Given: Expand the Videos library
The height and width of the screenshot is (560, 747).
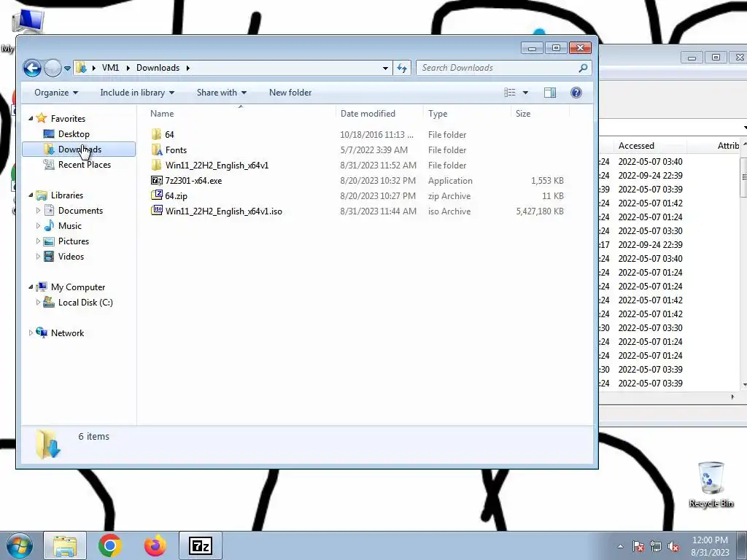Looking at the screenshot, I should click(38, 256).
